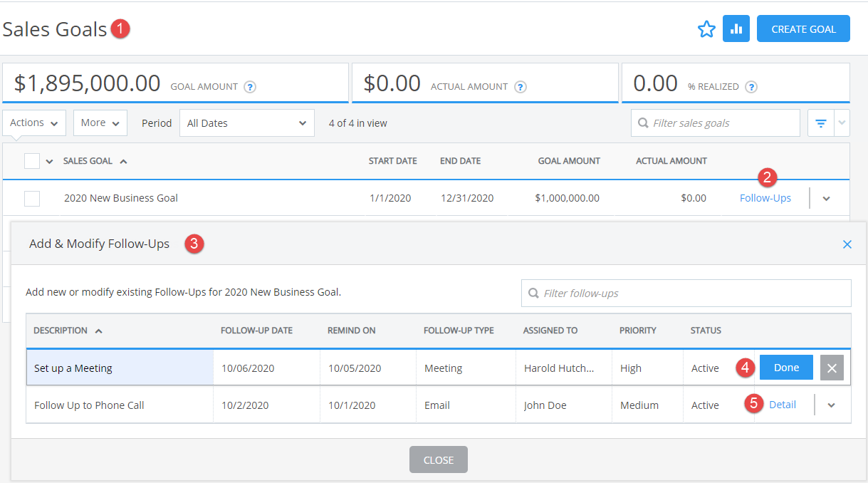Sort follow-ups by Description column
Image resolution: width=868 pixels, height=483 pixels.
(68, 331)
